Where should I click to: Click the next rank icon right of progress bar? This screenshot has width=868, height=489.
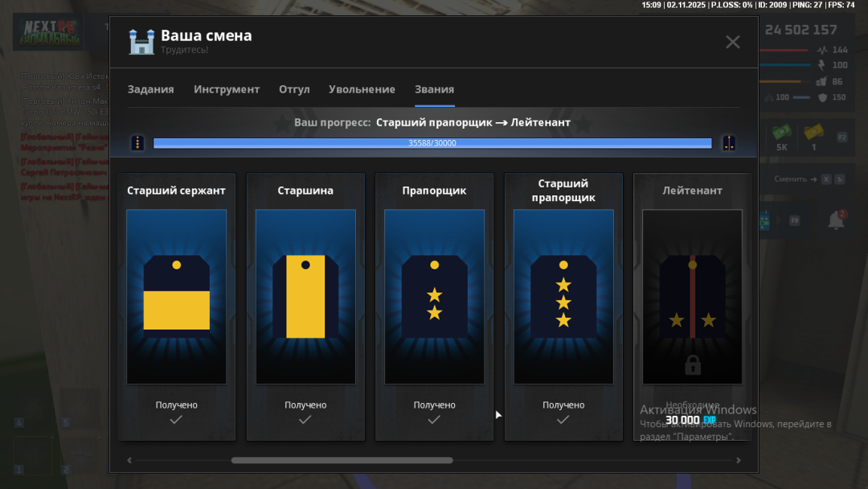729,142
